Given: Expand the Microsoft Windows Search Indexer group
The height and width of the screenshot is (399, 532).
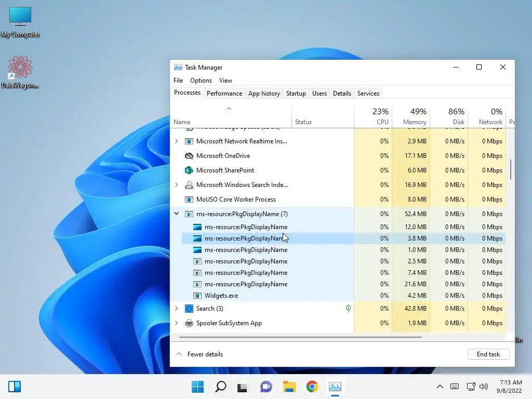Looking at the screenshot, I should pos(177,185).
